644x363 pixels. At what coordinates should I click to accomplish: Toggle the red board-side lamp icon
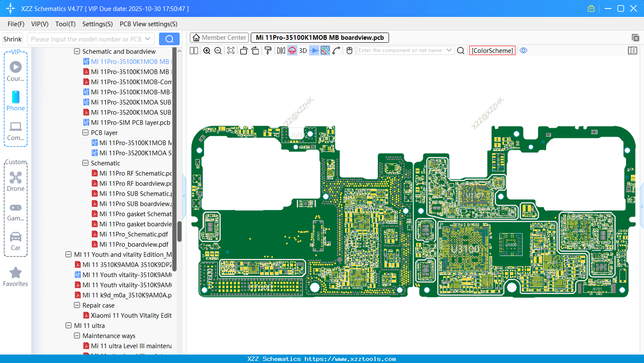292,50
